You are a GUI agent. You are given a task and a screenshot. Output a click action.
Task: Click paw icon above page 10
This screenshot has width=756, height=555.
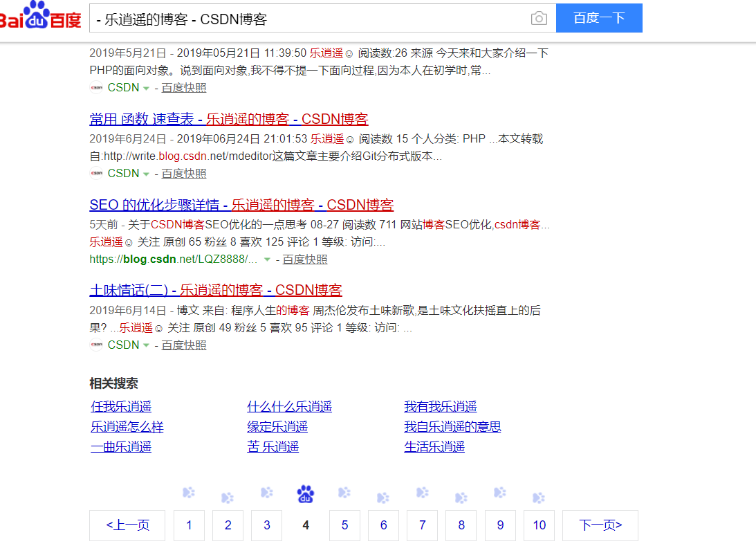point(539,497)
